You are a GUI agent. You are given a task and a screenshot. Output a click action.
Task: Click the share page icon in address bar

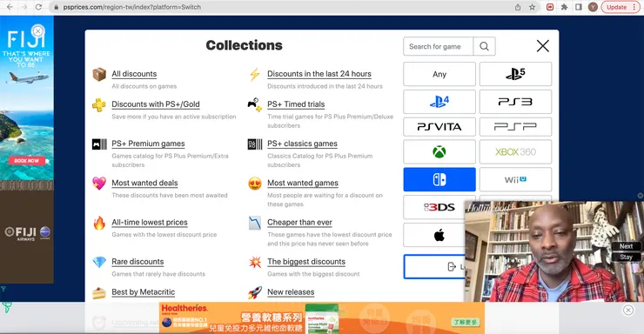tap(518, 7)
